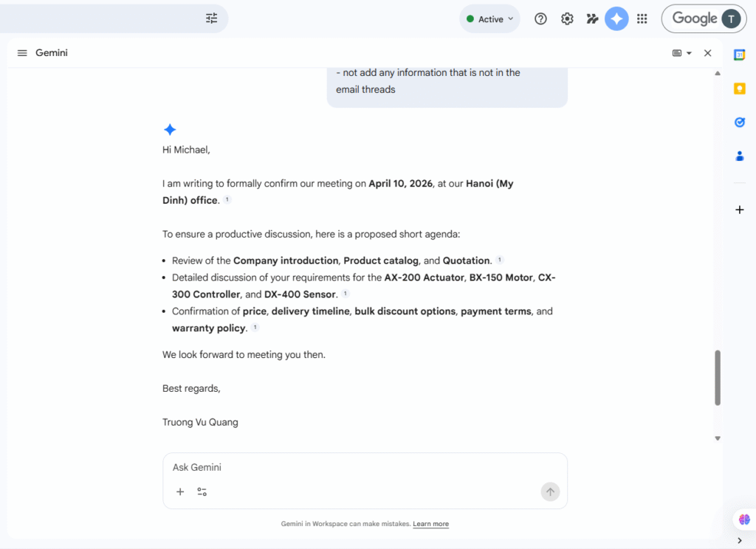Open the Settings gear icon

click(567, 19)
